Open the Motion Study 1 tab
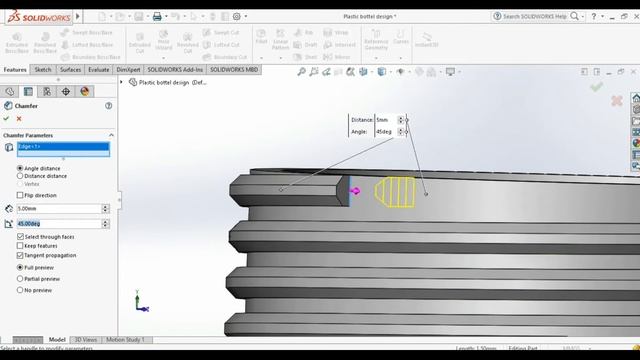This screenshot has width=640, height=360. coord(125,340)
